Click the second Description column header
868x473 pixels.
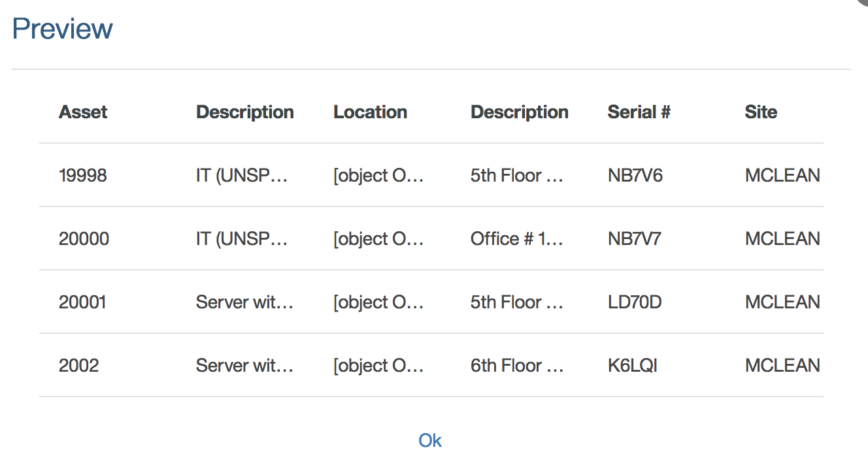click(x=519, y=112)
